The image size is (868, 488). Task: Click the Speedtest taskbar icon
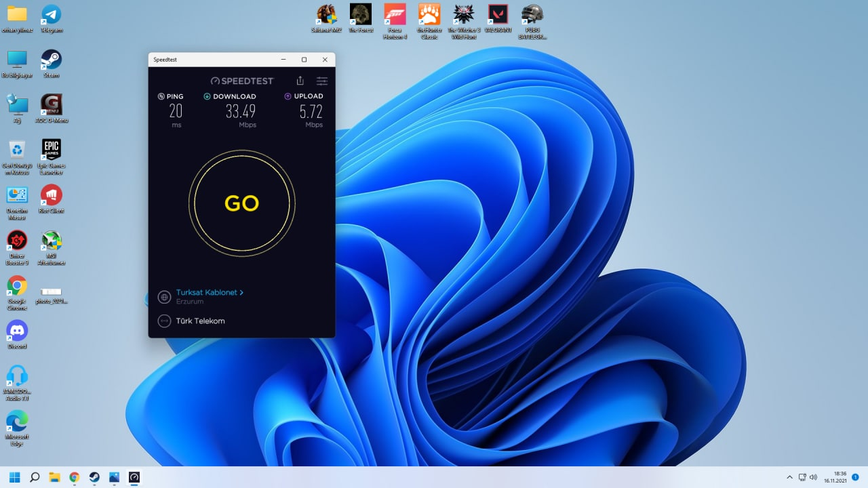tap(134, 477)
